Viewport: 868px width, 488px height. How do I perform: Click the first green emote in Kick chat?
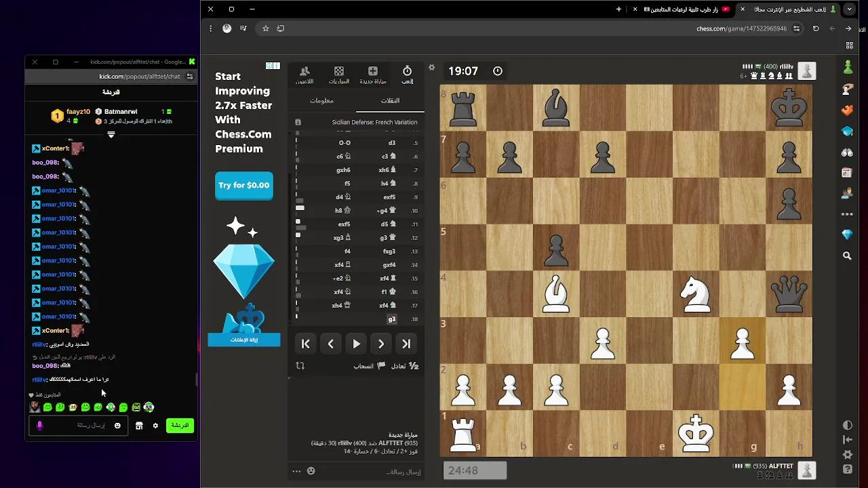(47, 407)
